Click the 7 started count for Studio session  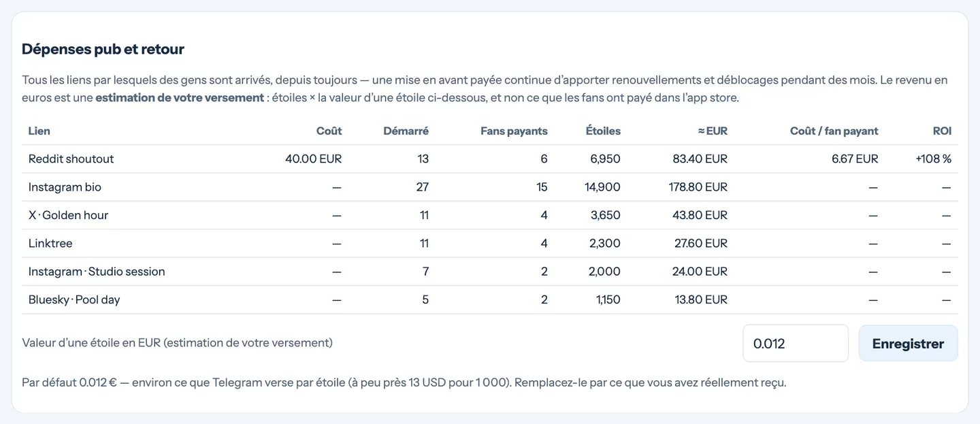(x=425, y=272)
